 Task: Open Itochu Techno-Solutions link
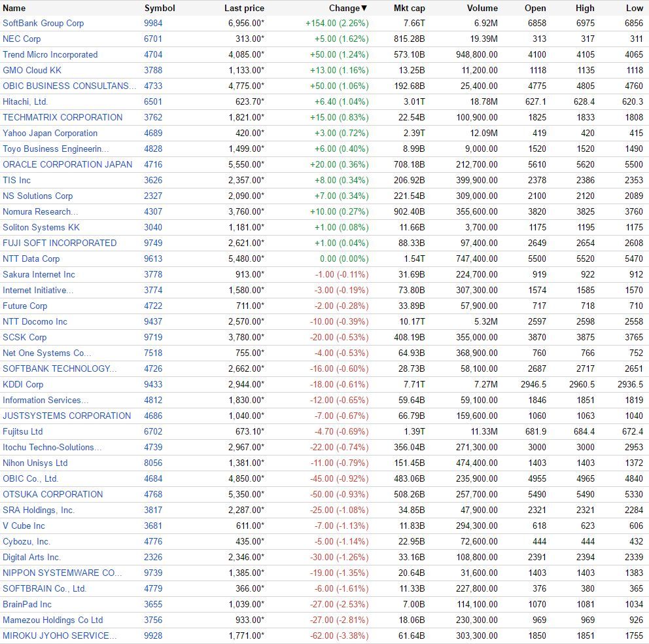tap(52, 447)
